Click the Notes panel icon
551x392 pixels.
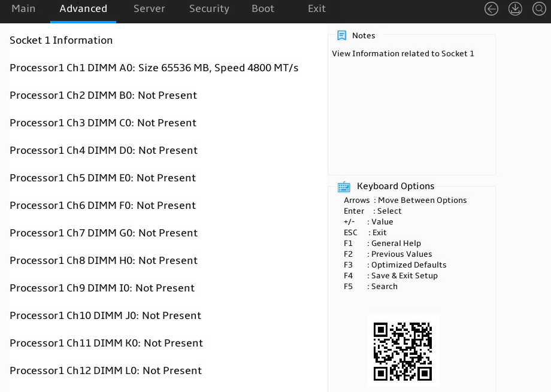pyautogui.click(x=341, y=35)
